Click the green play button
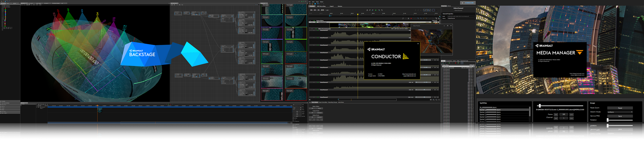Image resolution: width=644 pixels, height=146 pixels. [376, 10]
